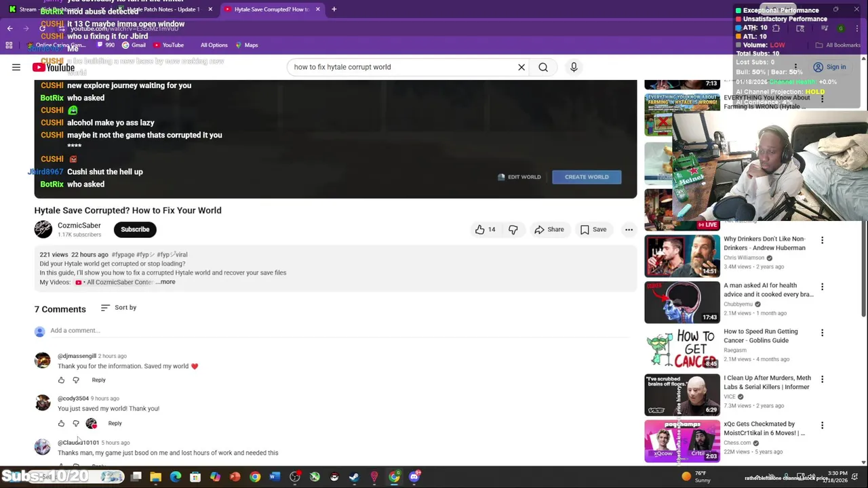Open Sign in on YouTube

[x=829, y=67]
